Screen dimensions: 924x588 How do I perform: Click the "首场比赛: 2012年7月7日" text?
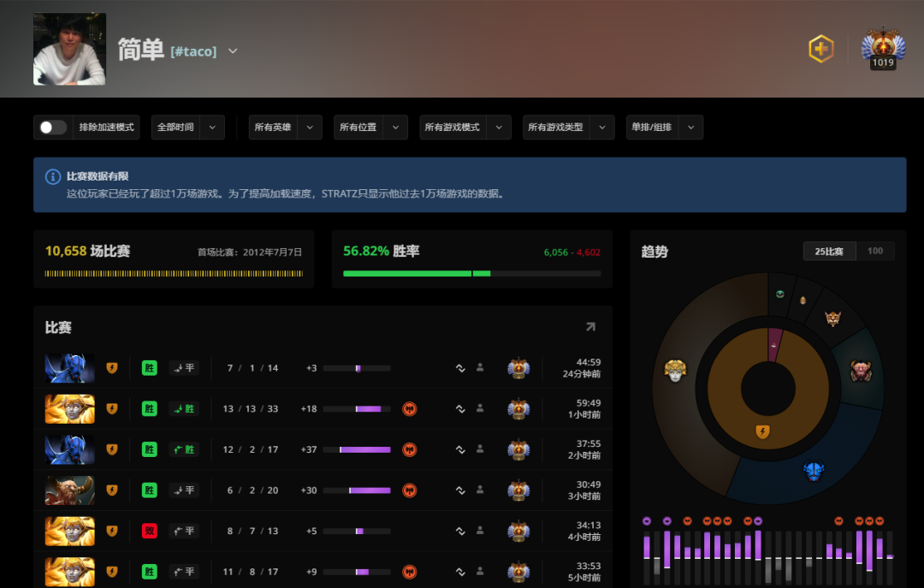point(250,252)
